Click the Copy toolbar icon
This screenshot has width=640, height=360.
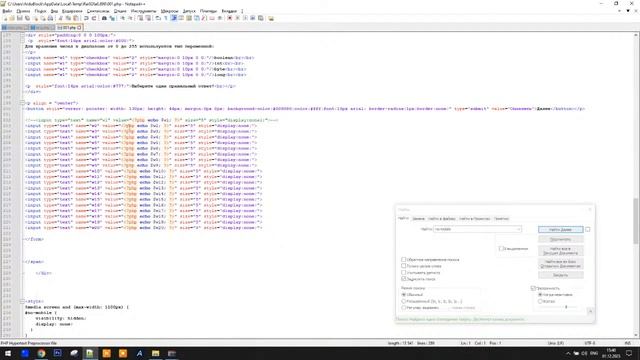click(68, 18)
